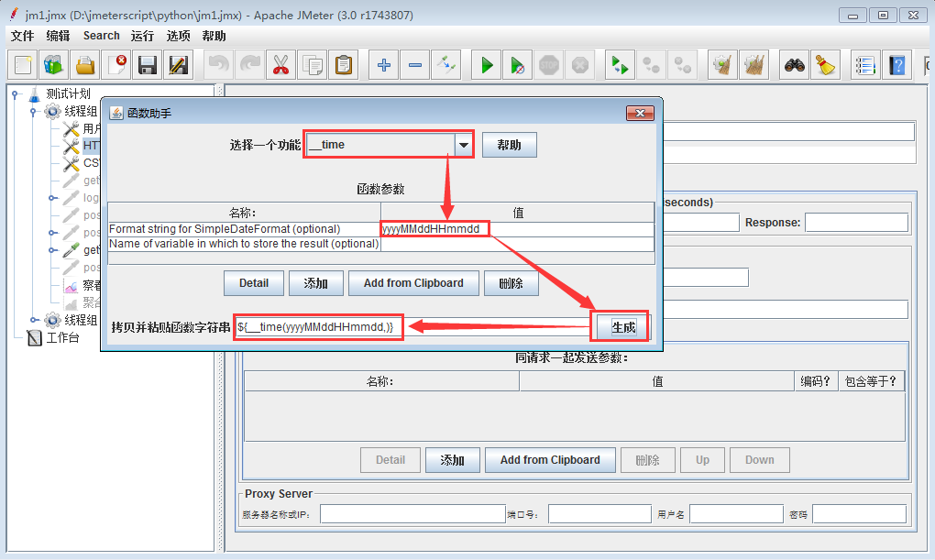
Task: Click the New test plan toolbar icon
Action: click(23, 64)
